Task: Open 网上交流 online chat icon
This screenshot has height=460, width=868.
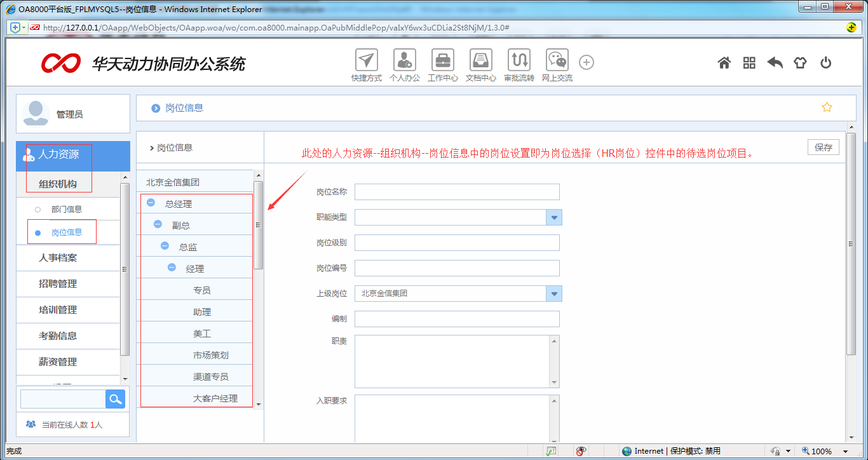Action: [557, 61]
